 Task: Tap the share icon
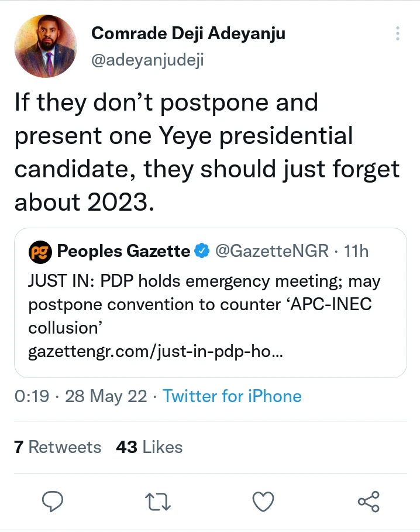pos(369,502)
